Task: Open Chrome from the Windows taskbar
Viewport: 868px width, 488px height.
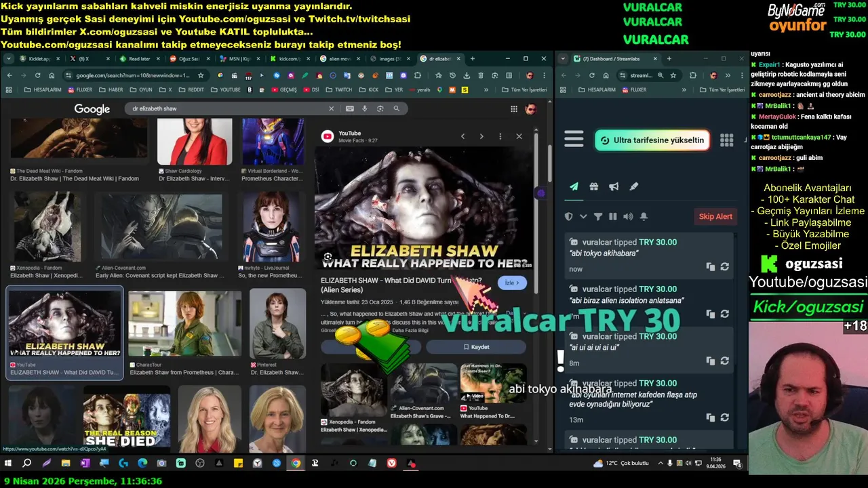Action: 296,464
